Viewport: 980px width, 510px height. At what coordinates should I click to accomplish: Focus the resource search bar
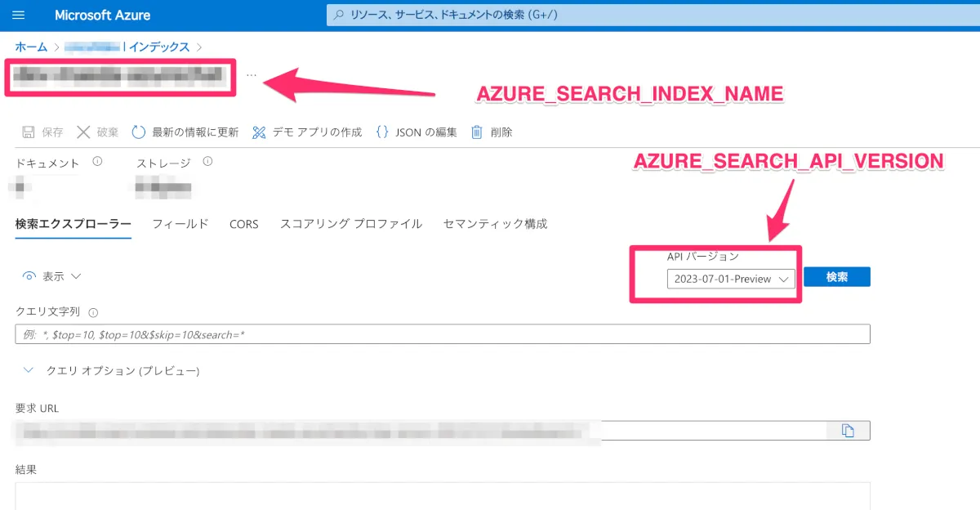(x=653, y=15)
